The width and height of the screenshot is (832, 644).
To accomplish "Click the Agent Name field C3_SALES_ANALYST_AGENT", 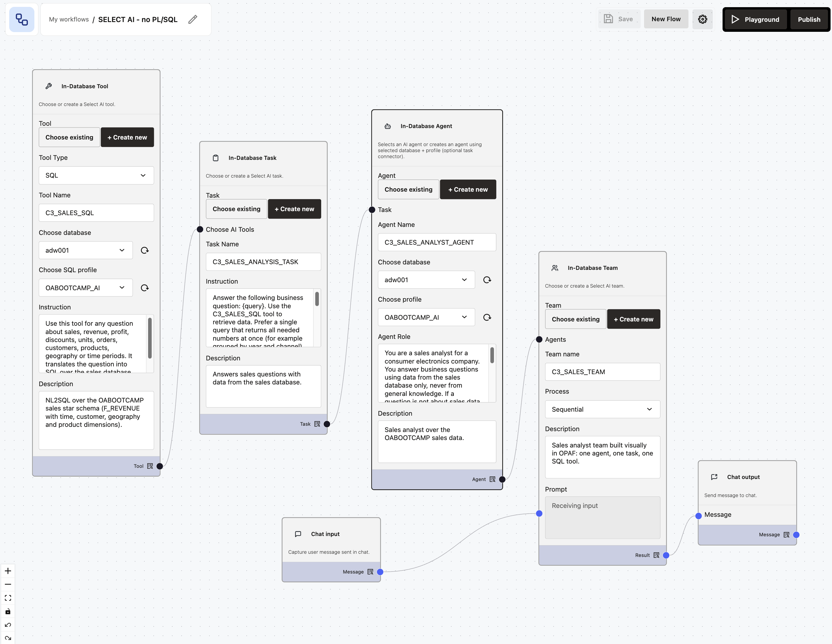I will [437, 242].
